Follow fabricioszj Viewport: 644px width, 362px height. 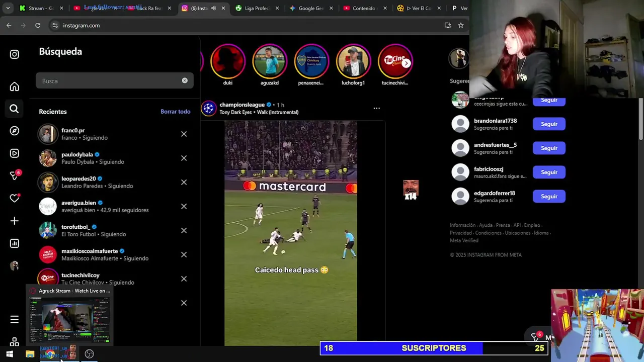point(549,172)
